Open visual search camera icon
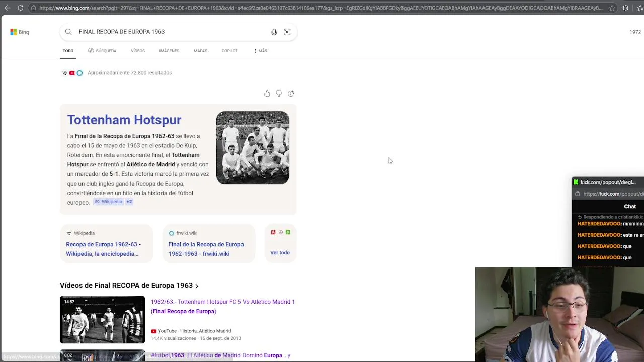Screen dimensions: 644x362 [287, 32]
